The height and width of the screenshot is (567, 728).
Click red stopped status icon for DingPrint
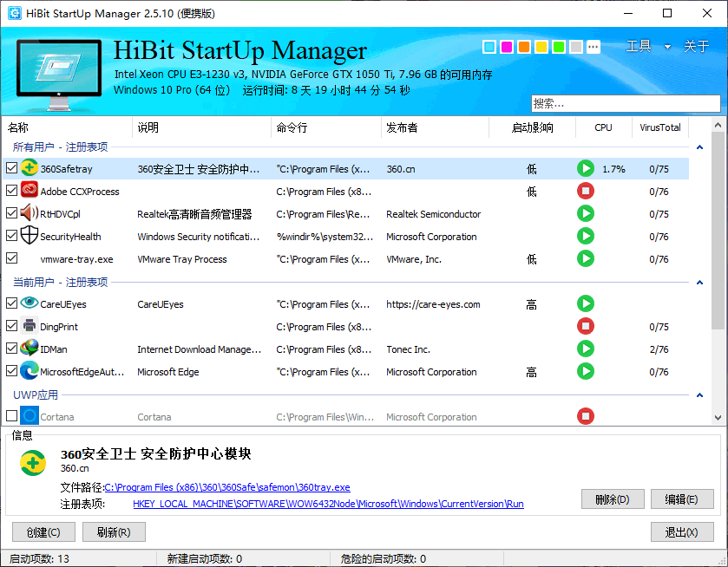click(x=586, y=326)
